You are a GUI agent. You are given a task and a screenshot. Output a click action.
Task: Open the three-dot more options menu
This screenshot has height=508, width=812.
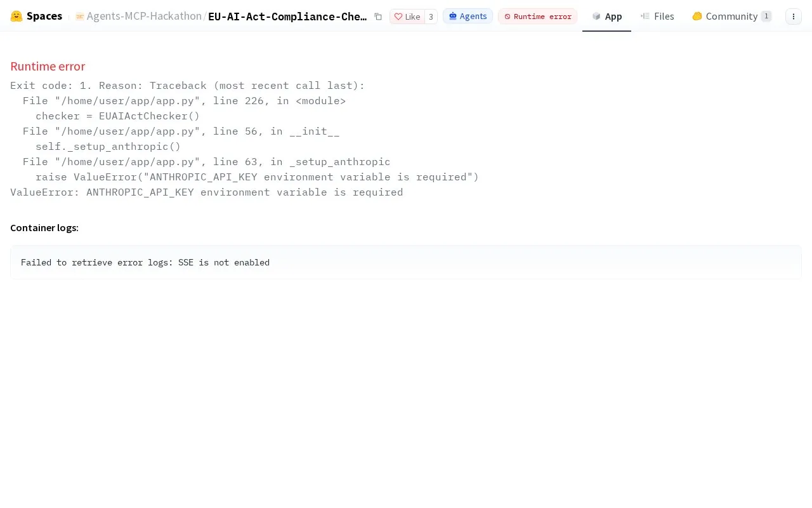(794, 17)
